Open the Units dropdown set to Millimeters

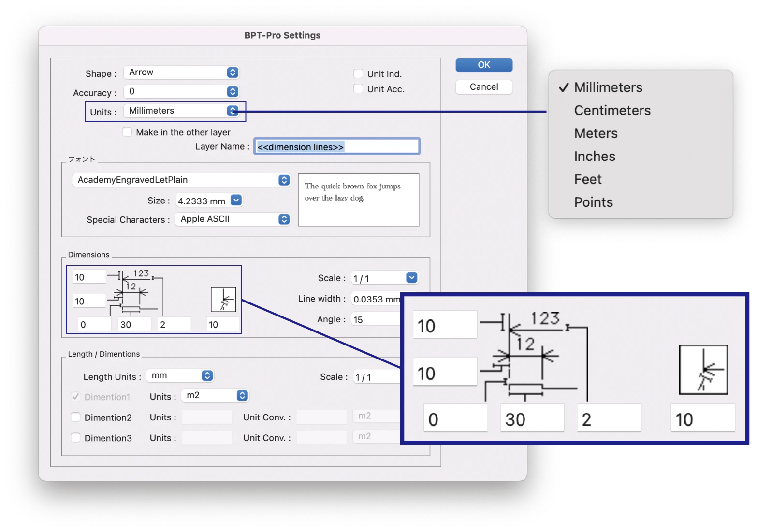click(184, 111)
